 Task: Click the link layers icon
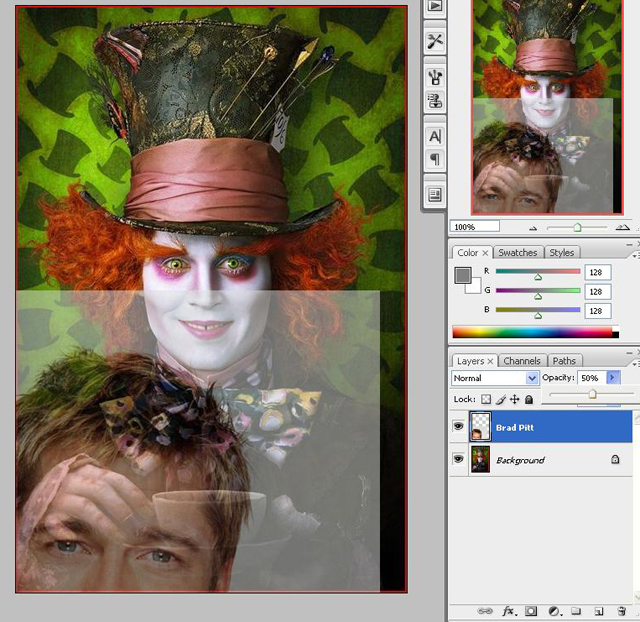pos(484,611)
